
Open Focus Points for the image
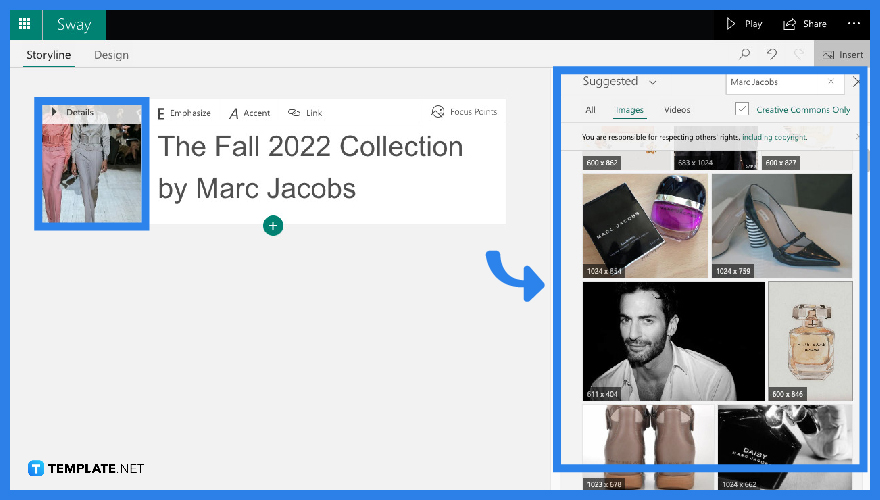[x=464, y=112]
